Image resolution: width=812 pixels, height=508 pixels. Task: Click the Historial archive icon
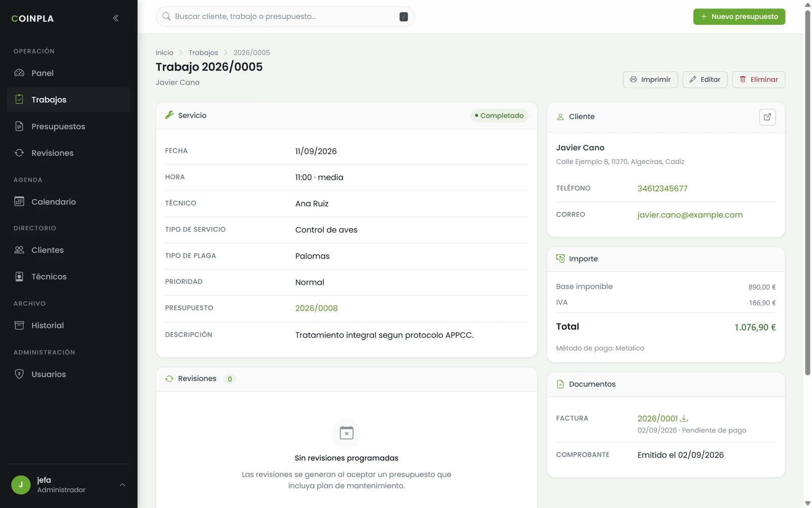click(x=19, y=325)
